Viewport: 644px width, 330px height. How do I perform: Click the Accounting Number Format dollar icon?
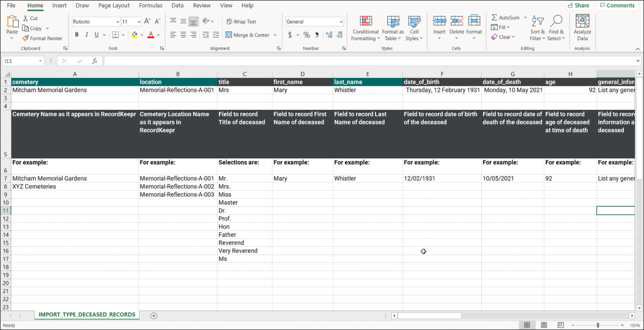tap(290, 35)
